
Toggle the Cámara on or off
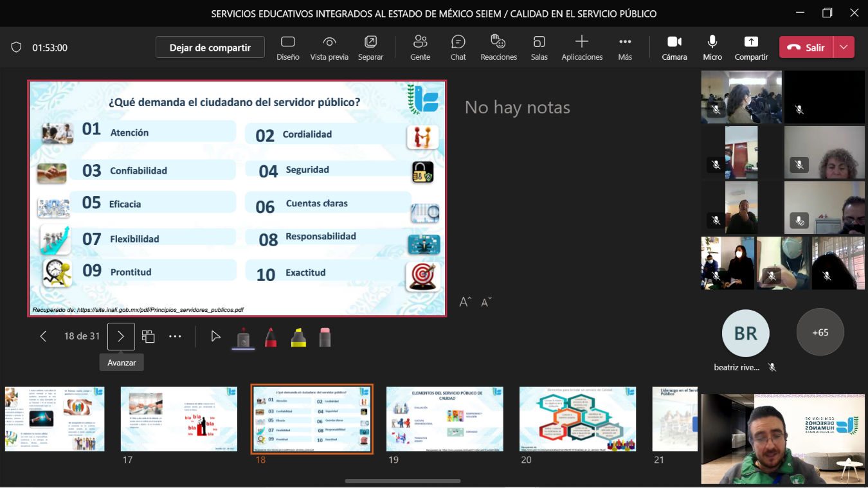point(674,48)
